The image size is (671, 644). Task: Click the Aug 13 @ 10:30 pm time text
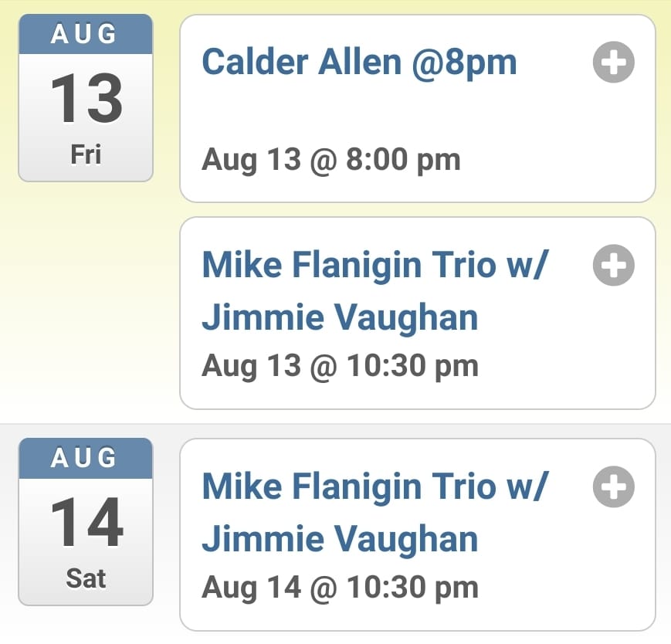pos(340,365)
